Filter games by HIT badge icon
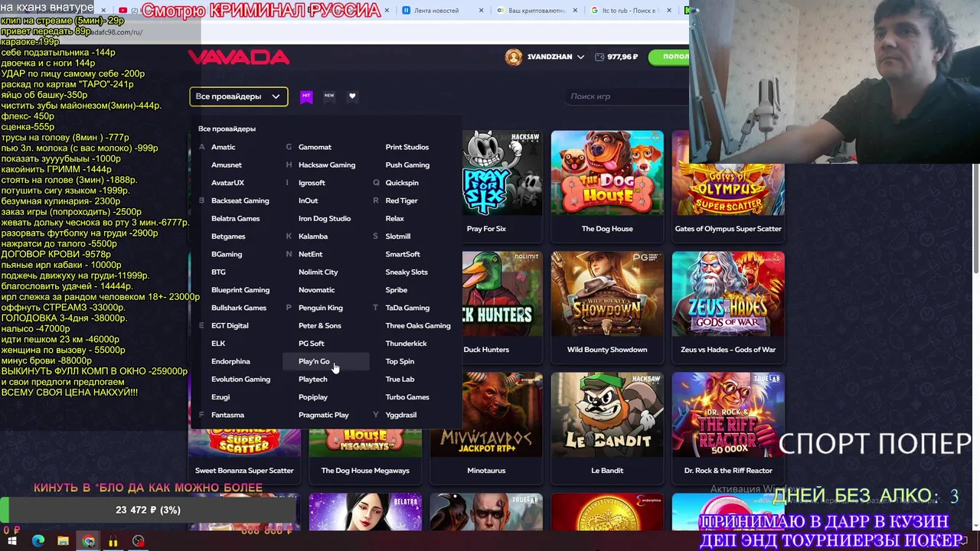The height and width of the screenshot is (551, 980). pyautogui.click(x=306, y=96)
